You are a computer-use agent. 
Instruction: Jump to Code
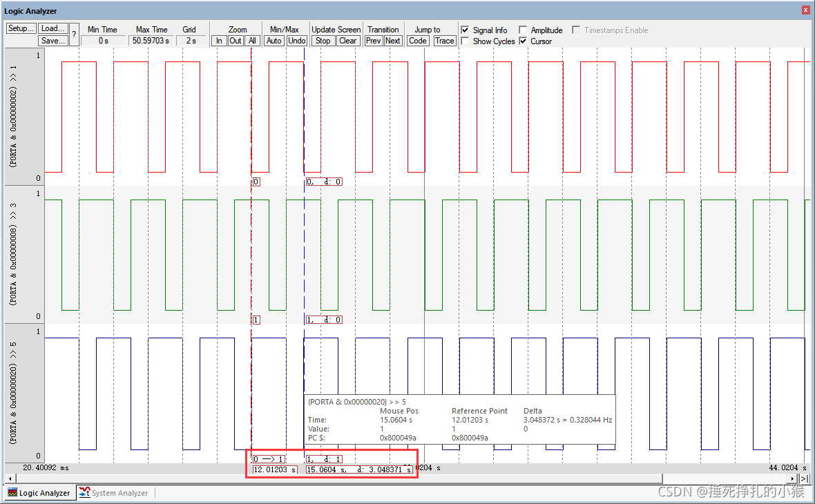pos(417,41)
